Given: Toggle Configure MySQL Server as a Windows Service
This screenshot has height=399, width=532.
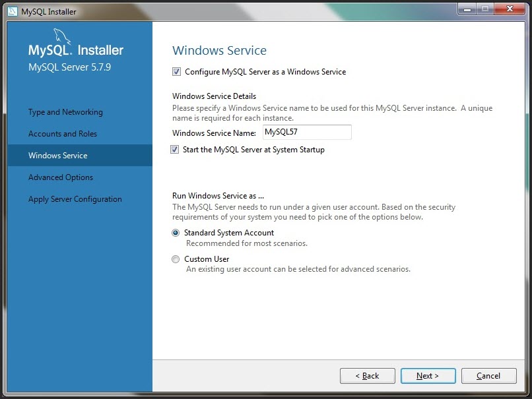Looking at the screenshot, I should pos(176,71).
